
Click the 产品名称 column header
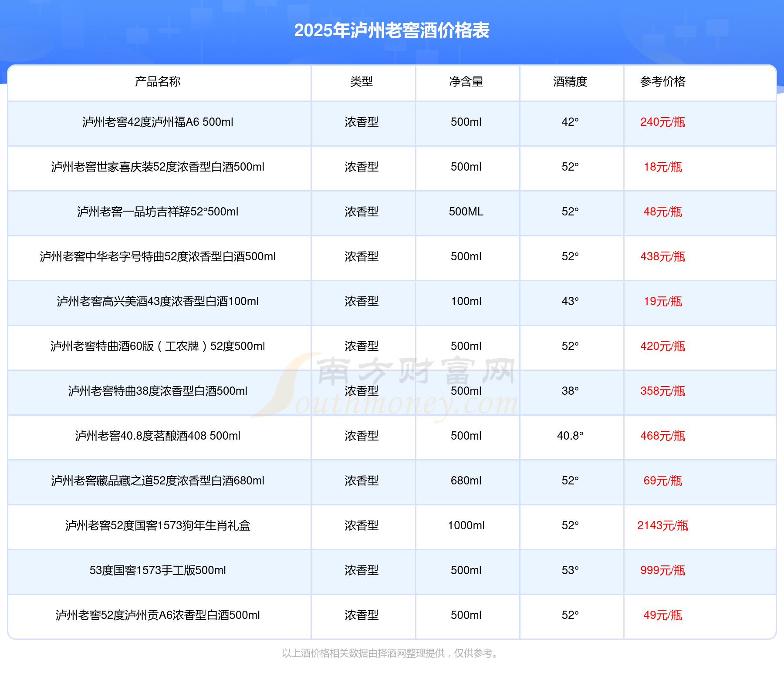coord(158,81)
